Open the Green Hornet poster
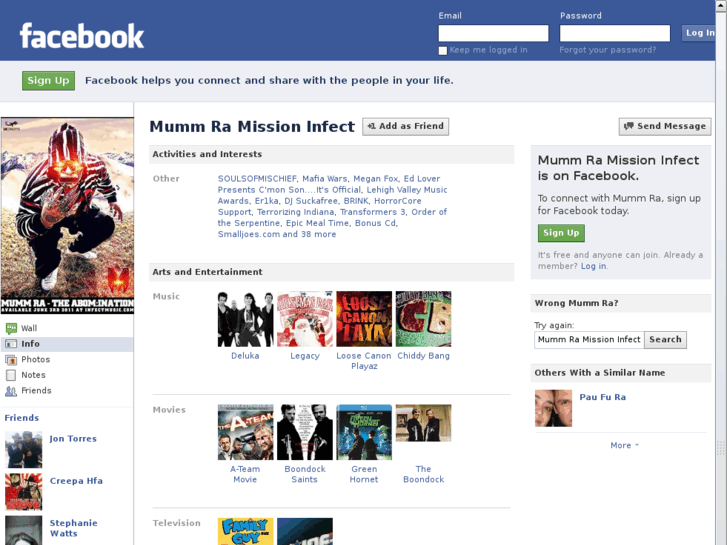727x545 pixels. tap(364, 432)
